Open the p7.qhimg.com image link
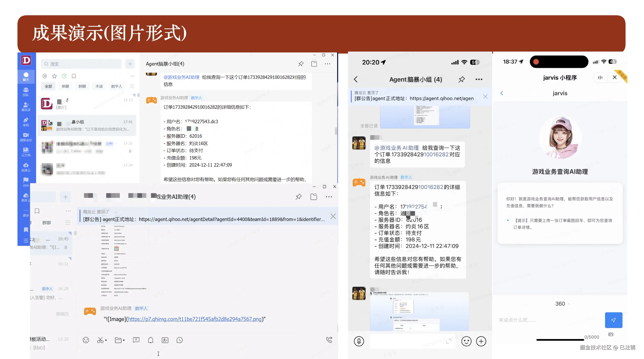Screen dimensions: 644x359 tap(194, 319)
